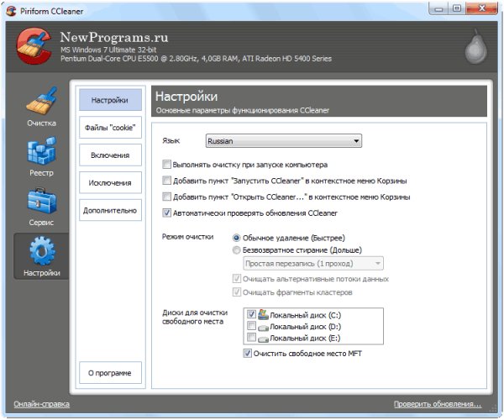Click the Windows drive icon for disk C:

(263, 315)
